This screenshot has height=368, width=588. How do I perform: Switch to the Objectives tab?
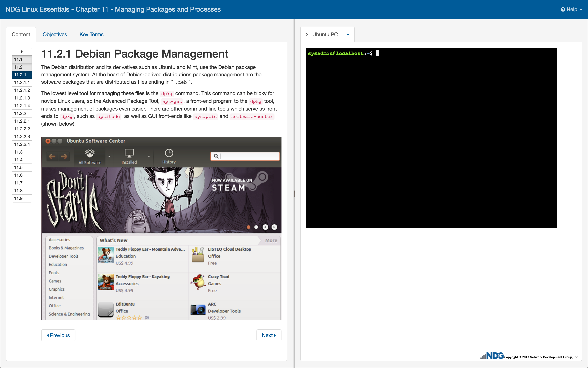pos(55,35)
